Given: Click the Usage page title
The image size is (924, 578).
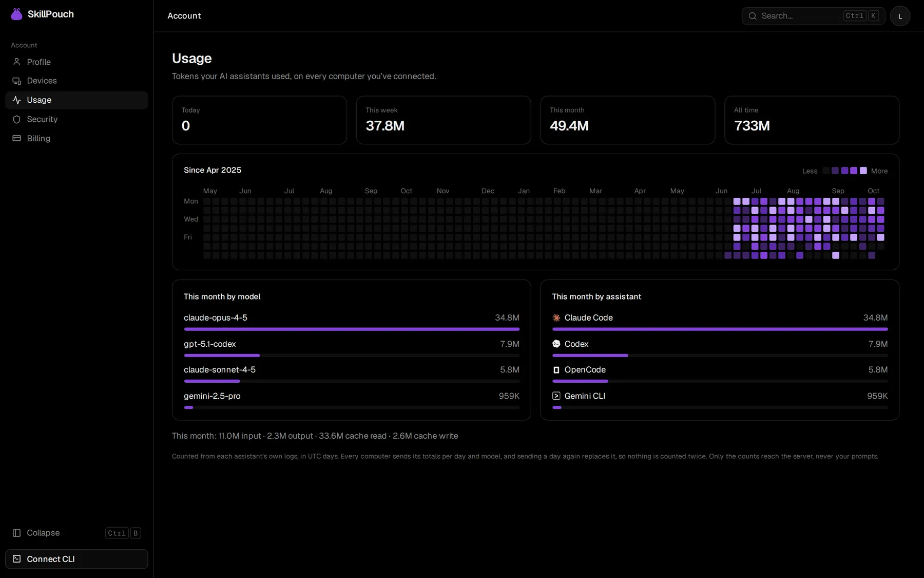Looking at the screenshot, I should click(191, 59).
